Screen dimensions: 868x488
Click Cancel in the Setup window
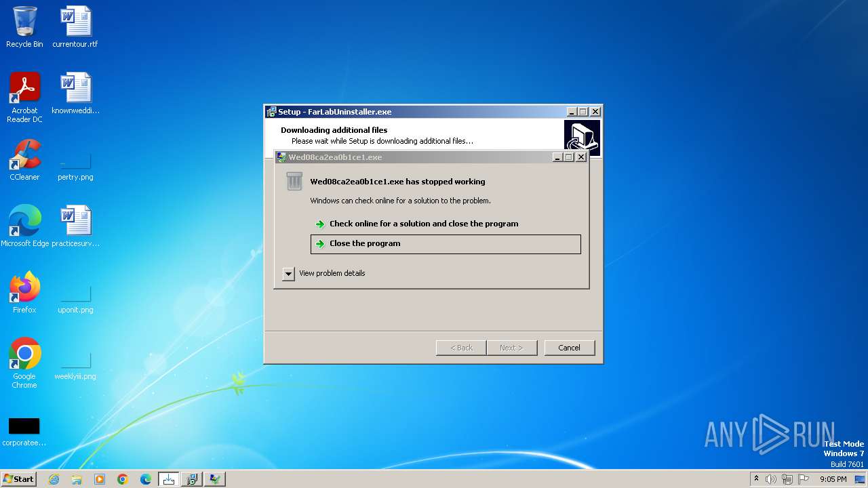pos(569,348)
